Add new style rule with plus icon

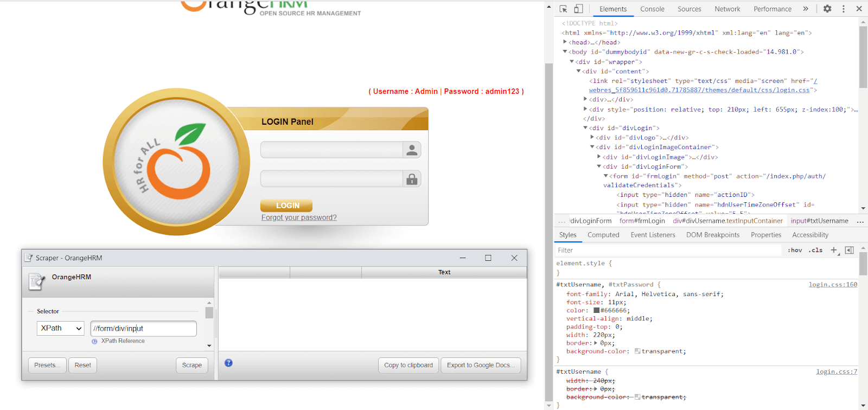pyautogui.click(x=834, y=250)
